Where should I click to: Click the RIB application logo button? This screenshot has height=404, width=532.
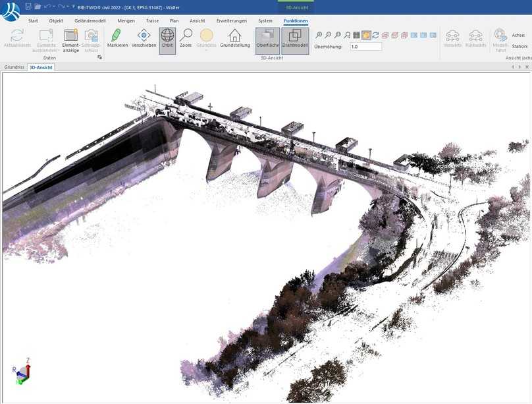point(11,11)
